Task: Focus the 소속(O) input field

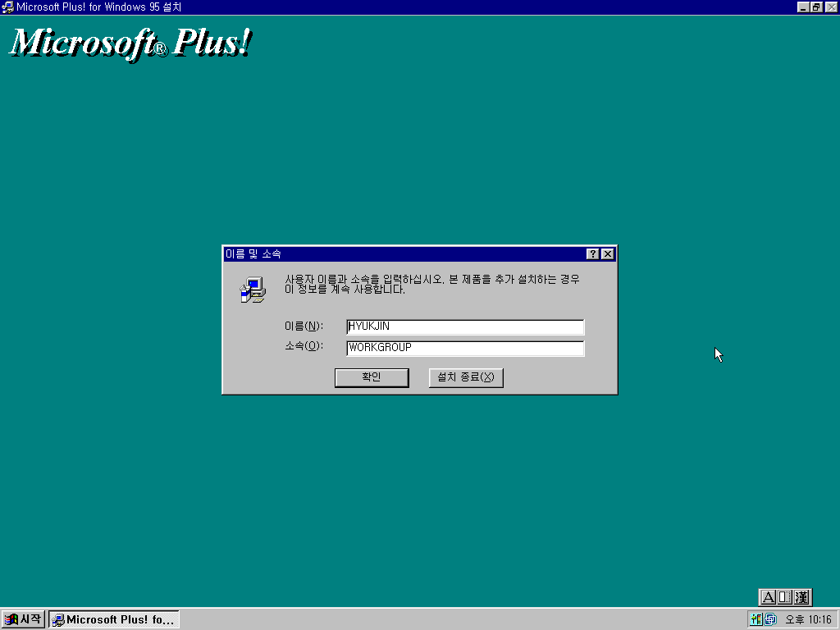Action: pyautogui.click(x=465, y=348)
